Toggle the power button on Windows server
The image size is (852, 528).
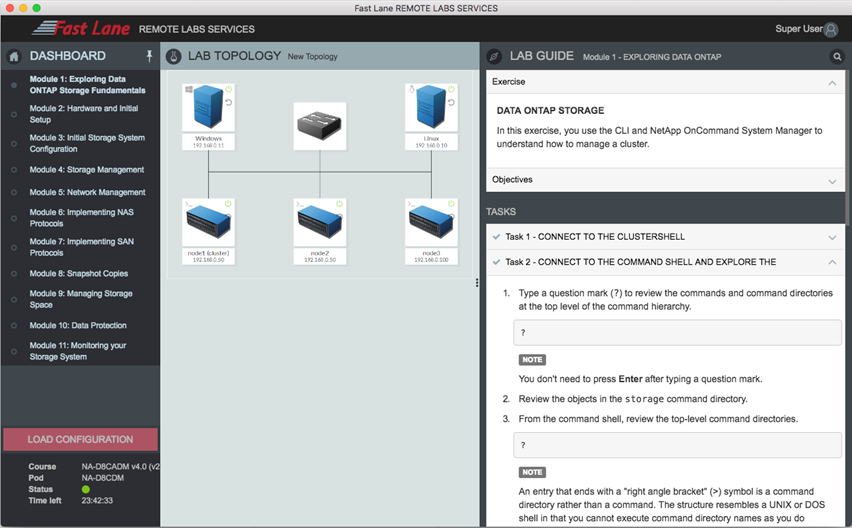click(x=228, y=90)
